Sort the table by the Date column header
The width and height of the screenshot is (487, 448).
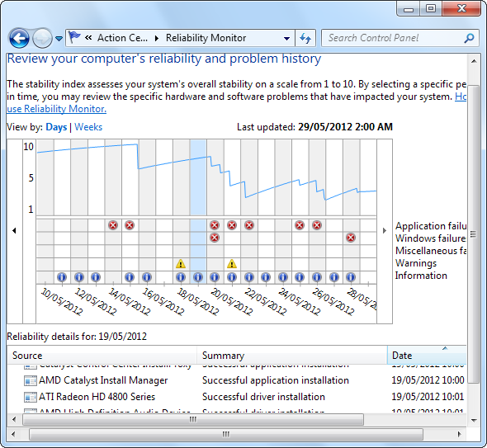427,355
